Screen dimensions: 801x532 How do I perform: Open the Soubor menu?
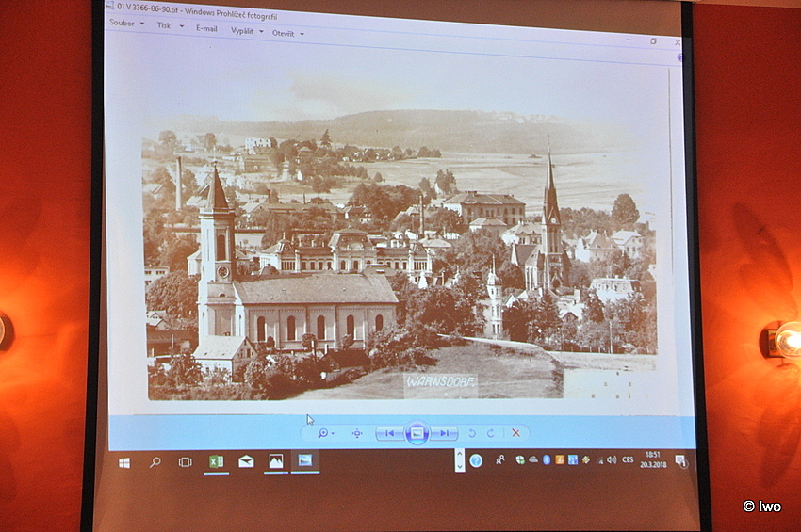[x=123, y=23]
